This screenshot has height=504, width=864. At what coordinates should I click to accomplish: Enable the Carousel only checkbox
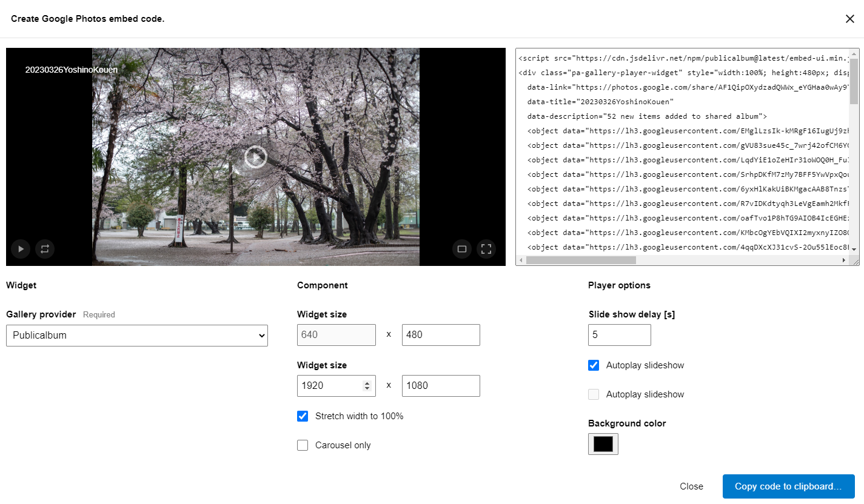(x=303, y=445)
